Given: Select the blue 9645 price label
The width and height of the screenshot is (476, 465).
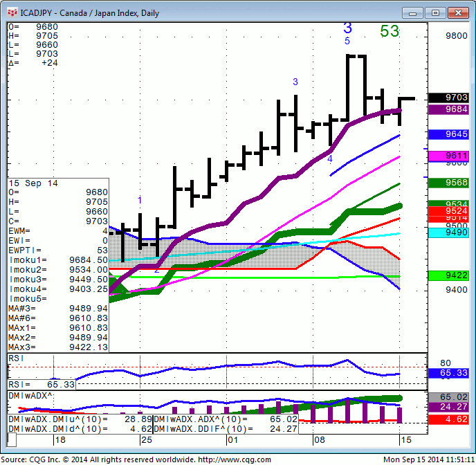Looking at the screenshot, I should pyautogui.click(x=449, y=134).
